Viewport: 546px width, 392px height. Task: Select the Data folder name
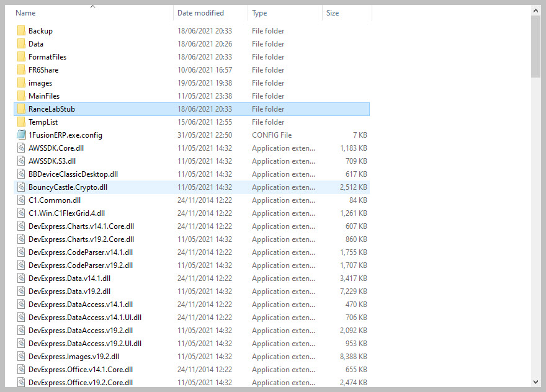(x=36, y=44)
